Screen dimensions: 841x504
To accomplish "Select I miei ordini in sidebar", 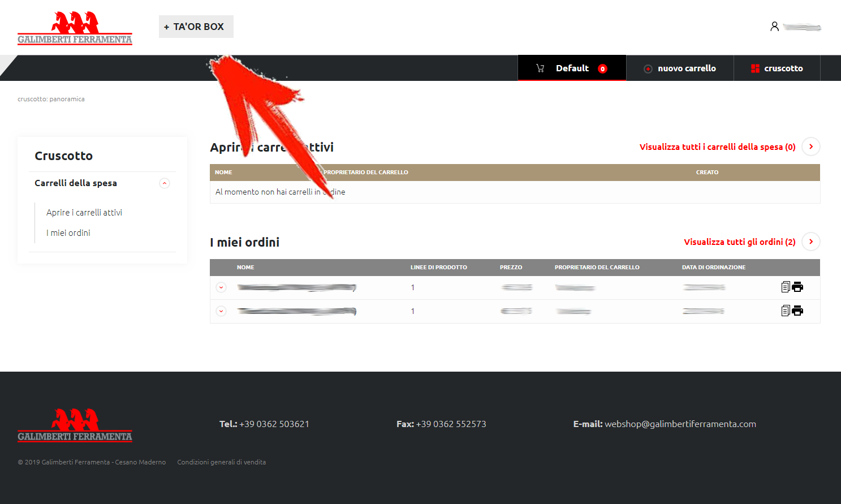I will [x=68, y=233].
